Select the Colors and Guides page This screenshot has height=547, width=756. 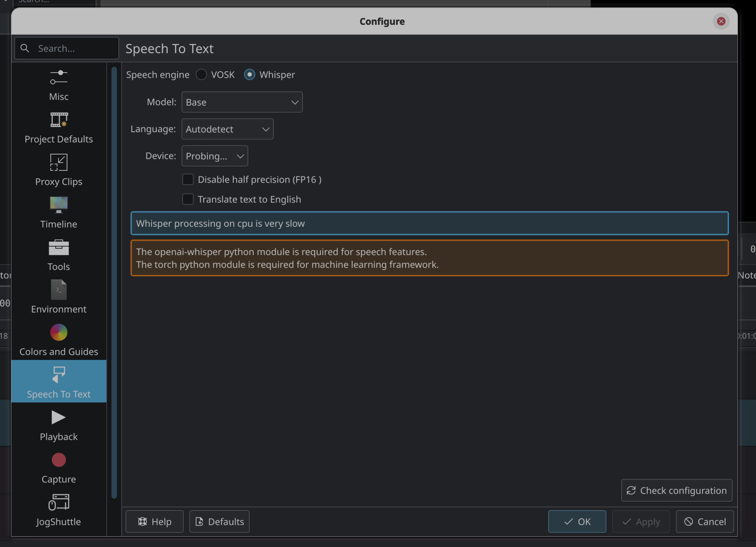coord(58,339)
